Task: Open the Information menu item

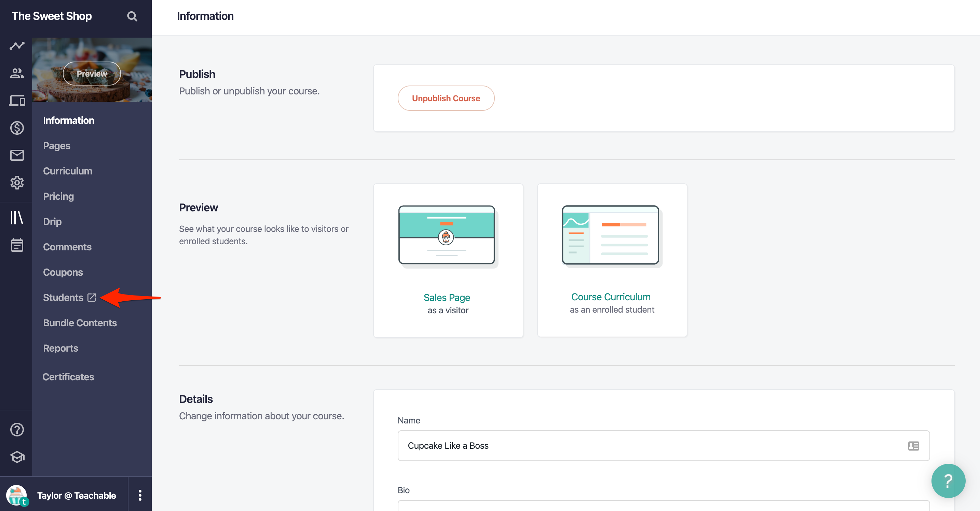Action: point(68,120)
